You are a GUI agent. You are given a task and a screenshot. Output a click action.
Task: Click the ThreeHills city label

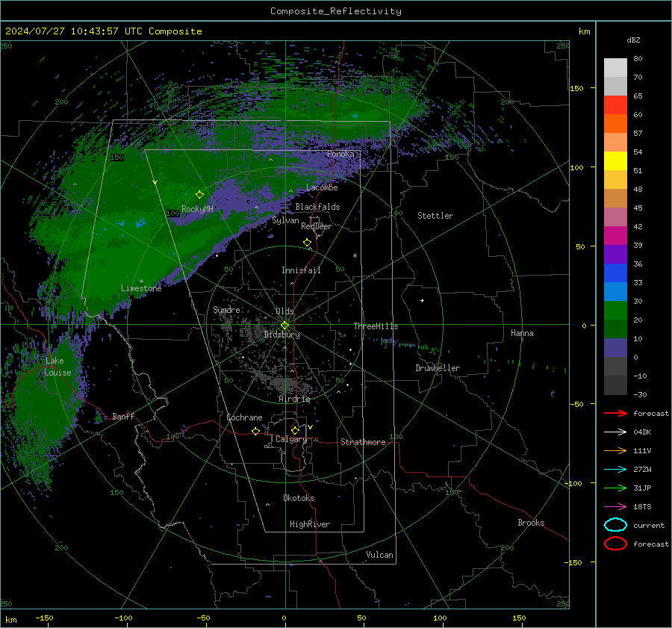[376, 326]
